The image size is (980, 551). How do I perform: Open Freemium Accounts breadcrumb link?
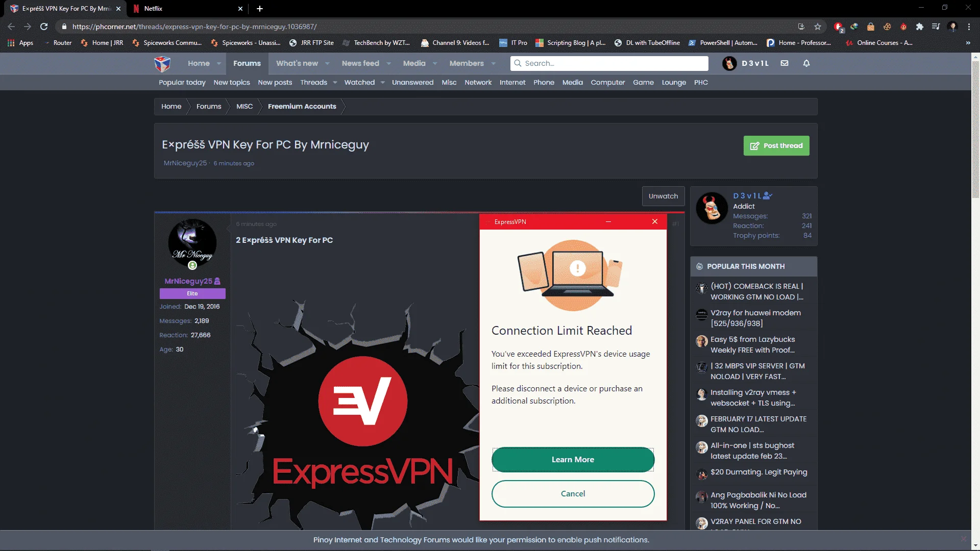click(302, 106)
